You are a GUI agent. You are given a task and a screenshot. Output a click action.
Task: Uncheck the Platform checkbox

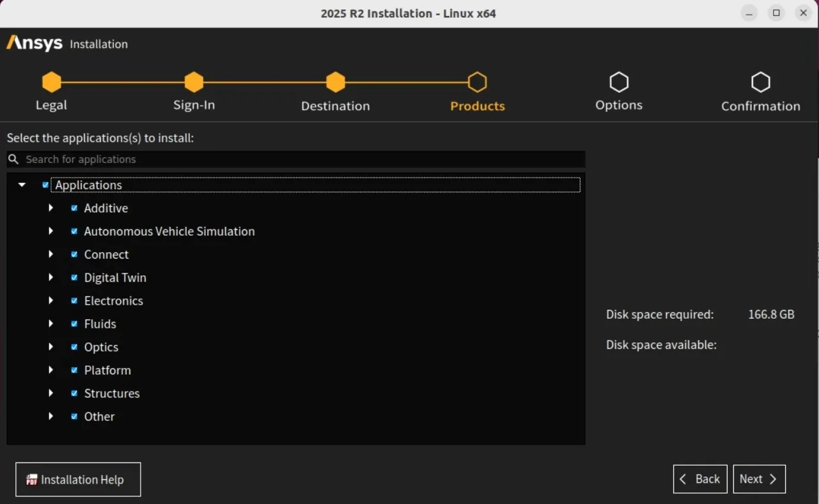click(74, 370)
